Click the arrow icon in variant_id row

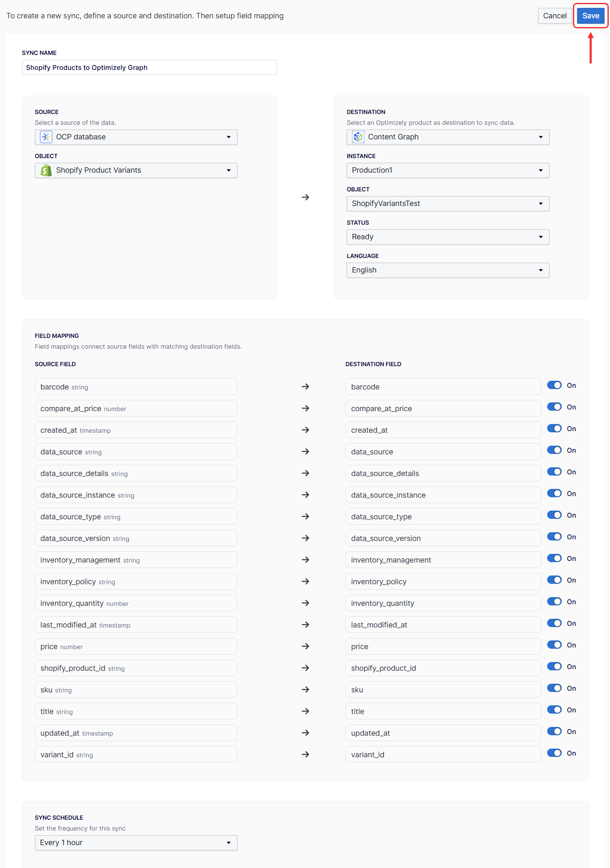click(x=305, y=754)
